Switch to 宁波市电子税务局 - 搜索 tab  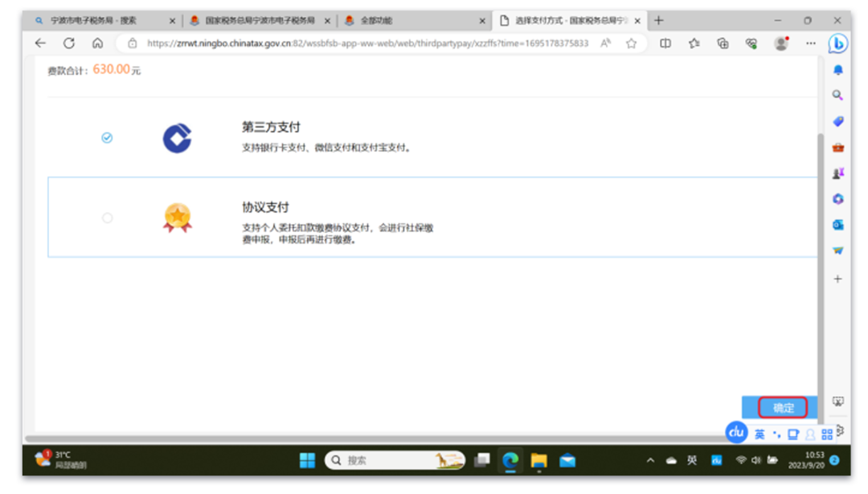coord(96,21)
